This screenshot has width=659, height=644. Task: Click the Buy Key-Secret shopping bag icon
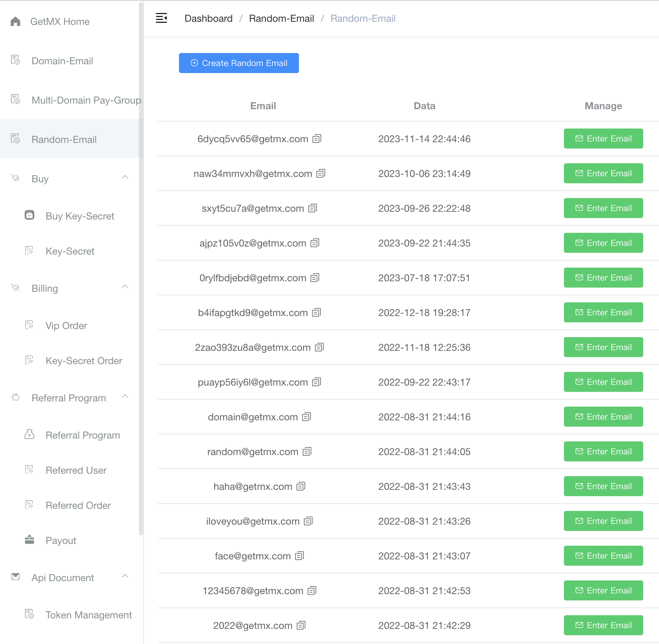pyautogui.click(x=29, y=215)
